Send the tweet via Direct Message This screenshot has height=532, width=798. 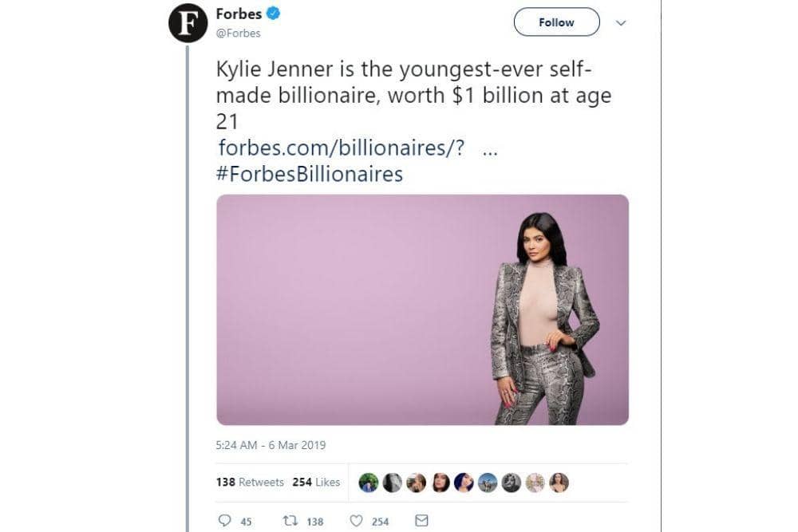click(x=421, y=520)
